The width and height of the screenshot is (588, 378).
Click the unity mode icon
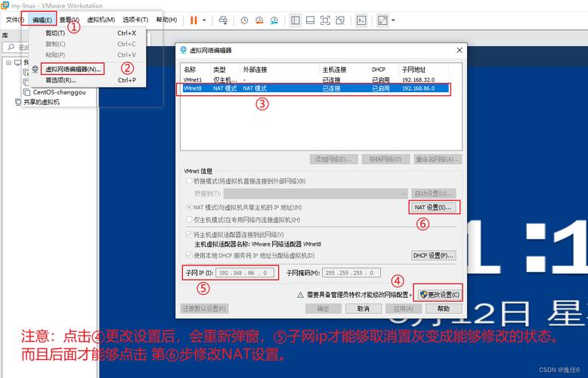point(340,20)
